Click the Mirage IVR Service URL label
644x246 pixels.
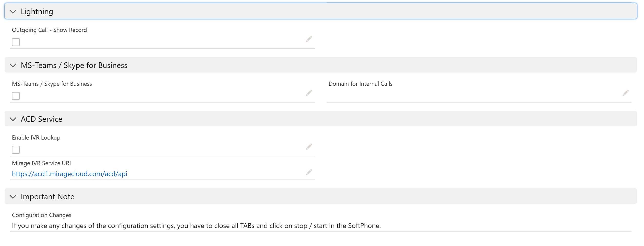[x=42, y=163]
